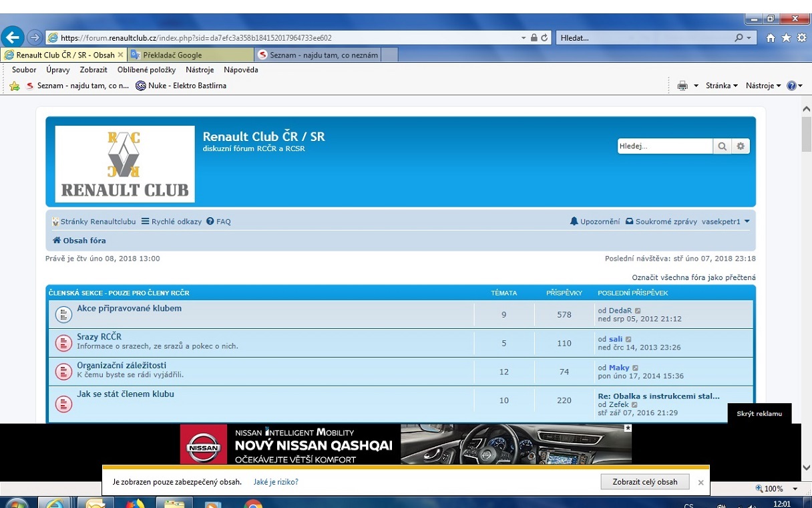
Task: Open the browser Tools gear icon
Action: coord(802,38)
